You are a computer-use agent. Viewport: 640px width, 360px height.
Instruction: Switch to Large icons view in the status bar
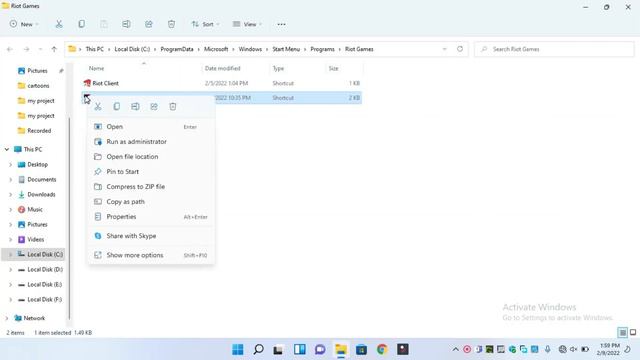(x=633, y=333)
